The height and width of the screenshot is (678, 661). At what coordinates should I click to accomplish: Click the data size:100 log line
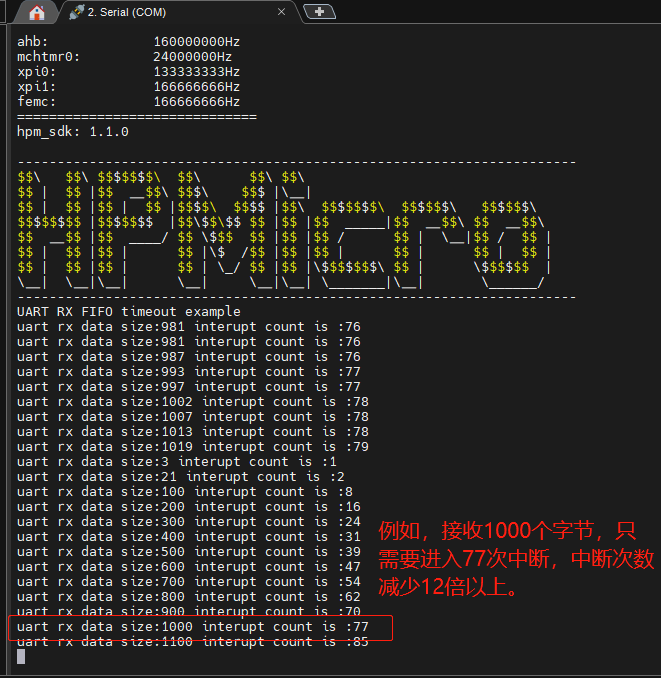tap(185, 491)
